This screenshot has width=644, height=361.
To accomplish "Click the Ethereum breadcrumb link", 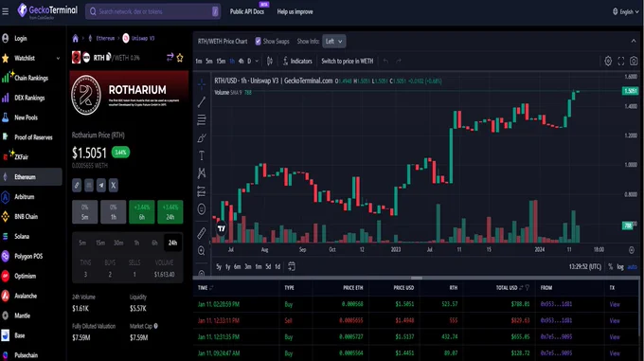I will pyautogui.click(x=105, y=38).
